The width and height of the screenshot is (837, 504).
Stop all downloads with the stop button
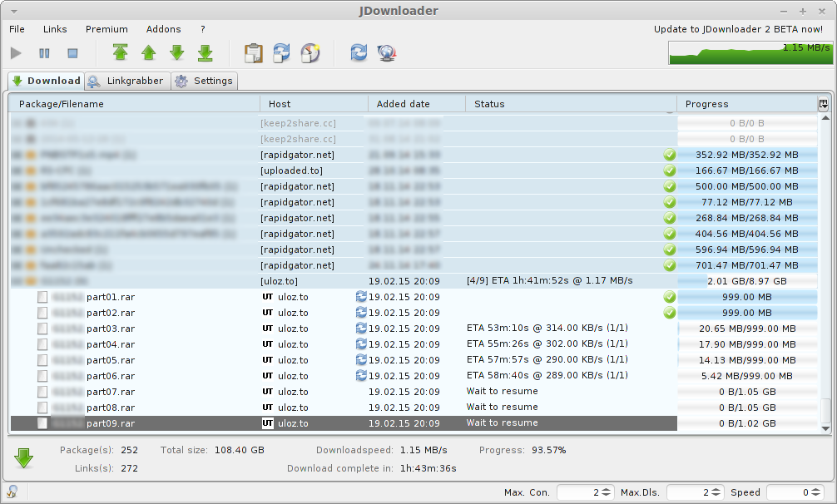(72, 52)
